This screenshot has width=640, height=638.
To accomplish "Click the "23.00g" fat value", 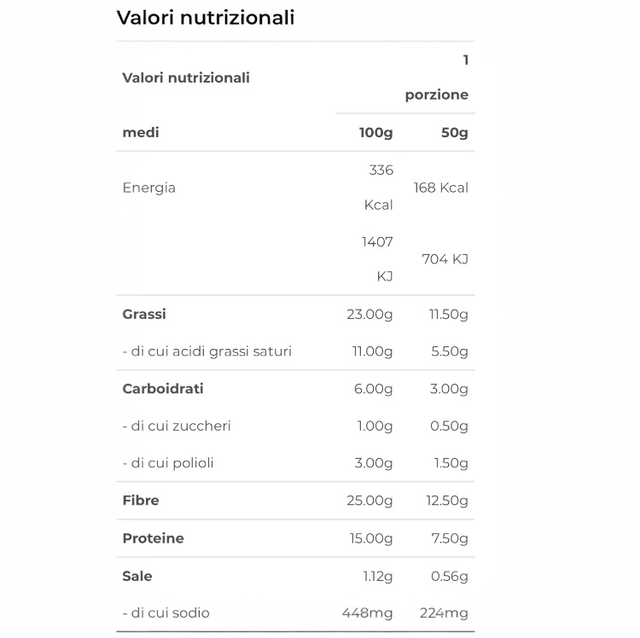I will tap(370, 314).
